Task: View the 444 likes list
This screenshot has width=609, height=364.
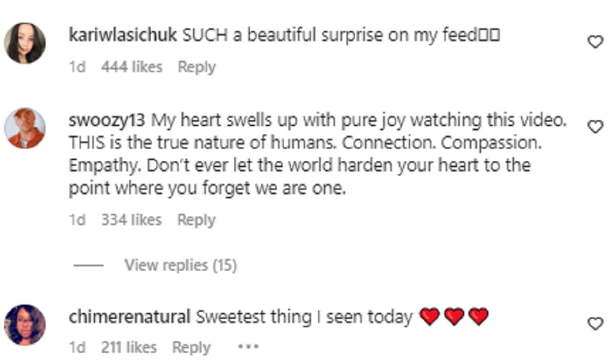Action: tap(132, 67)
